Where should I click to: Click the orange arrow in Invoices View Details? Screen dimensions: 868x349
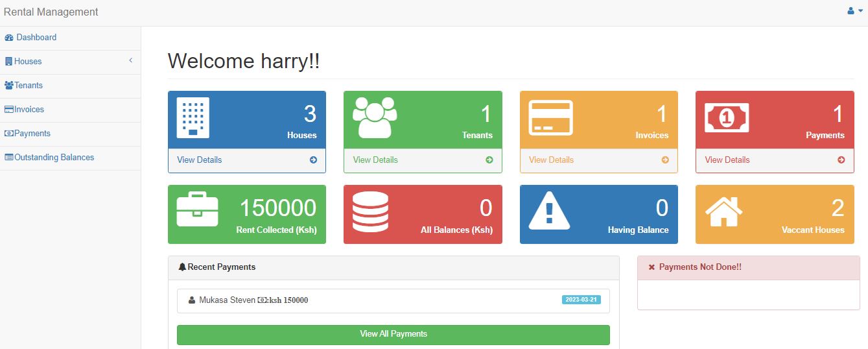pos(665,160)
